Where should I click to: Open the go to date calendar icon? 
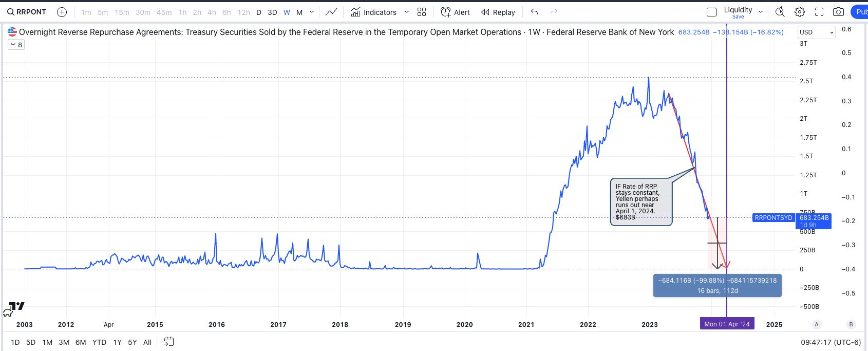(168, 342)
